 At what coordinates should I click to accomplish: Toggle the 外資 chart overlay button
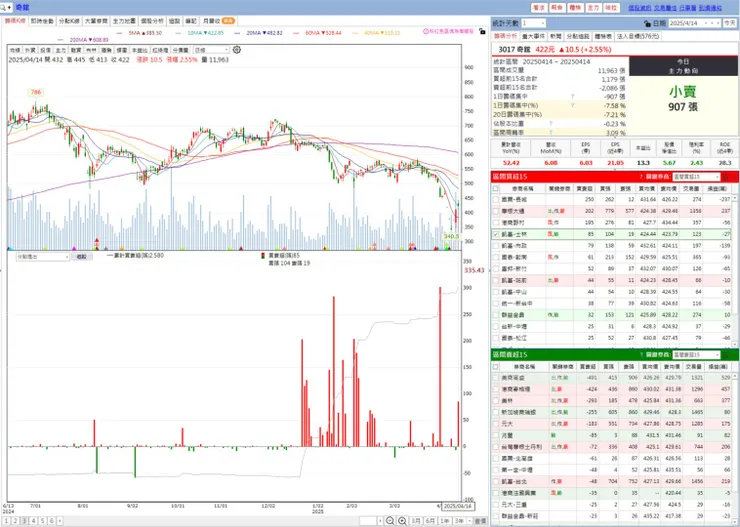(30, 50)
